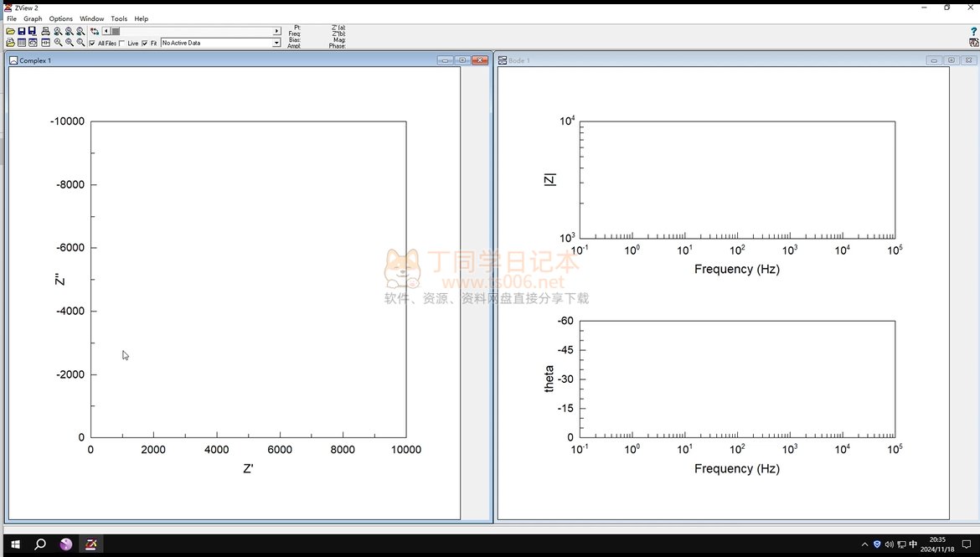This screenshot has width=980, height=557.
Task: Click the second floppy disk icon, save as
Action: [x=33, y=31]
